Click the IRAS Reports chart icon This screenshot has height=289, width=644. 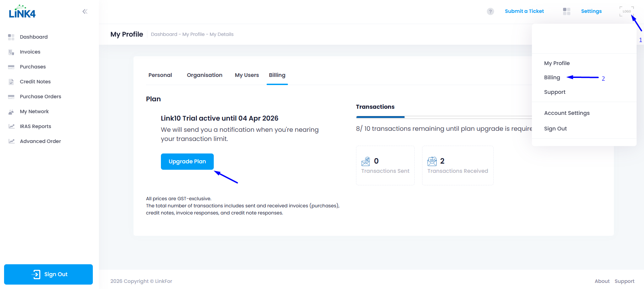11,126
